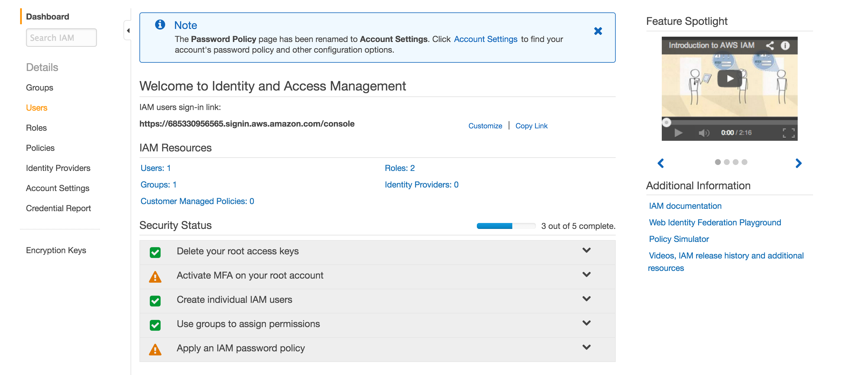Expand the Apply an IAM password policy row
Viewport: 868px width, 375px height.
[x=586, y=347]
